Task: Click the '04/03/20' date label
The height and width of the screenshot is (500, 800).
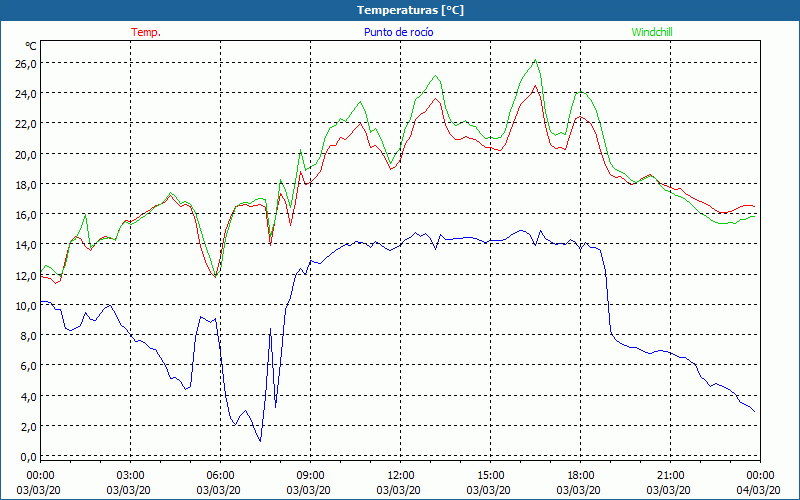Action: [758, 490]
